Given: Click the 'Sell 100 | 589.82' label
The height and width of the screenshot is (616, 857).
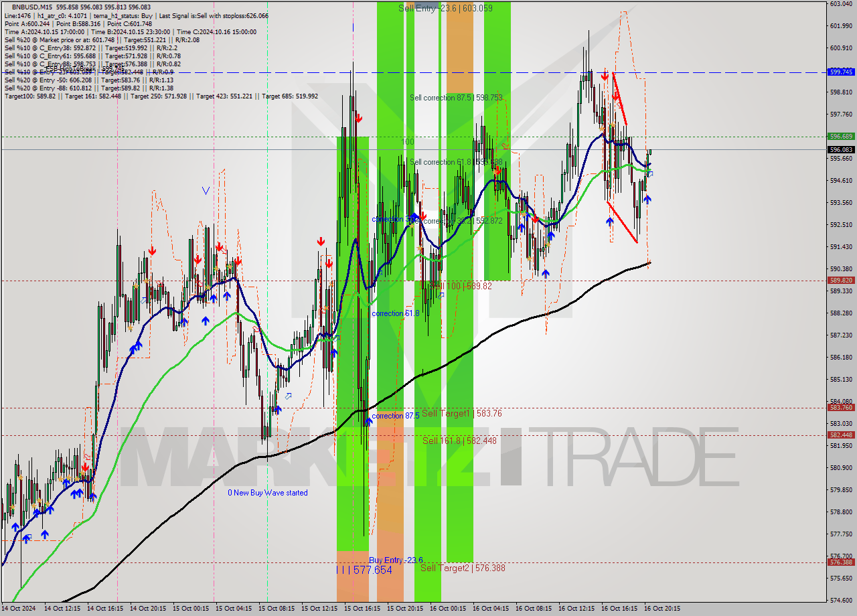Looking at the screenshot, I should point(461,286).
